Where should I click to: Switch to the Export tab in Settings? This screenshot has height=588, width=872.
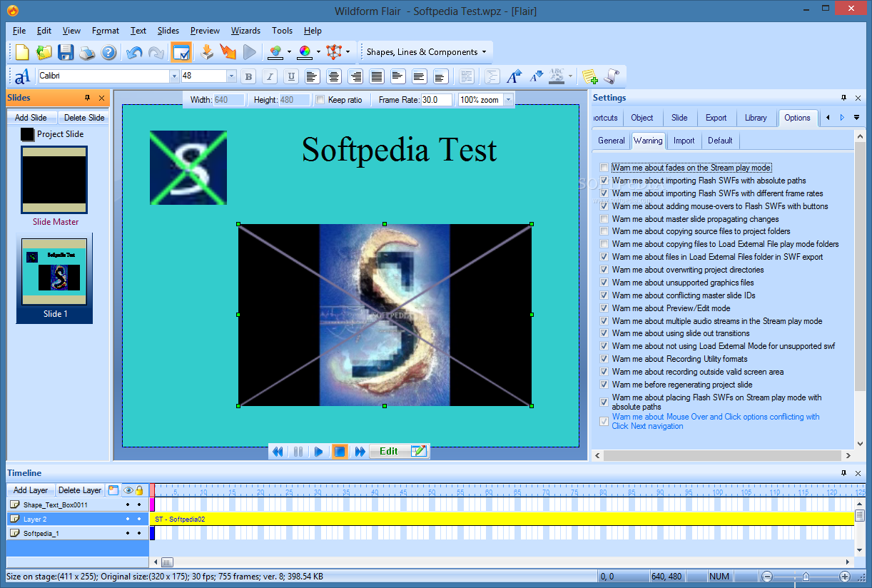(x=716, y=118)
